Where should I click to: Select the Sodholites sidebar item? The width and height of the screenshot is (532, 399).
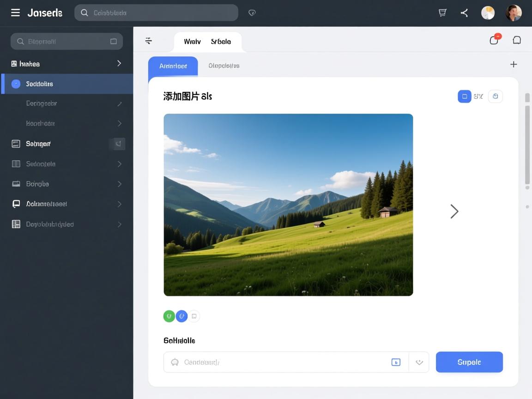[39, 84]
